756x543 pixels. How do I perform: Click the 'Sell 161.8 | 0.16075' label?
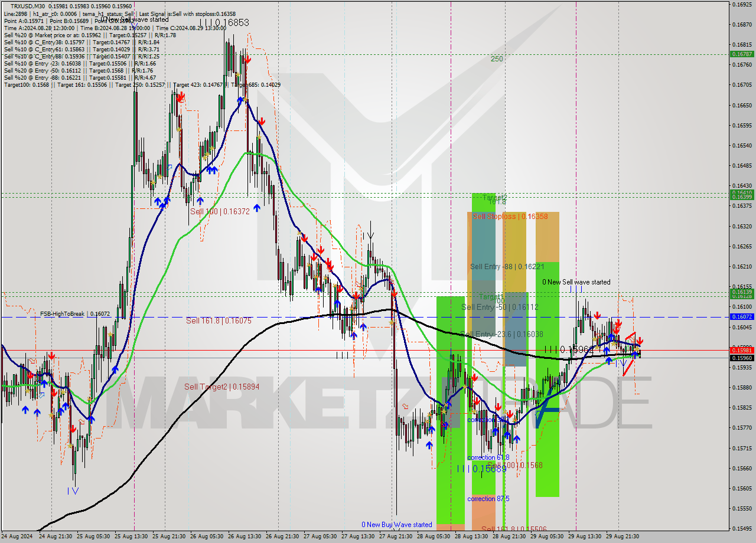pos(219,320)
